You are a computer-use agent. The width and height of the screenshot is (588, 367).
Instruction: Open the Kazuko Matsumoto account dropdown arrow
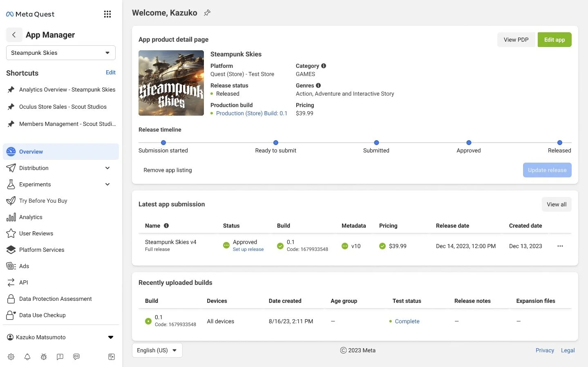click(x=111, y=337)
